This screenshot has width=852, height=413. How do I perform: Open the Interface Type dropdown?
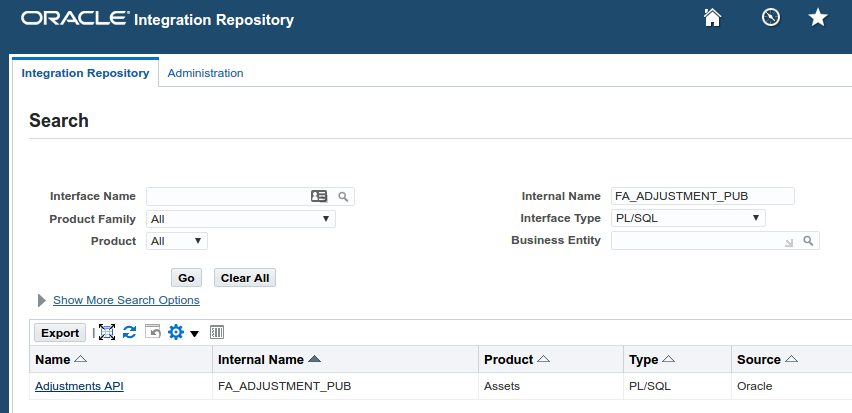coord(688,218)
